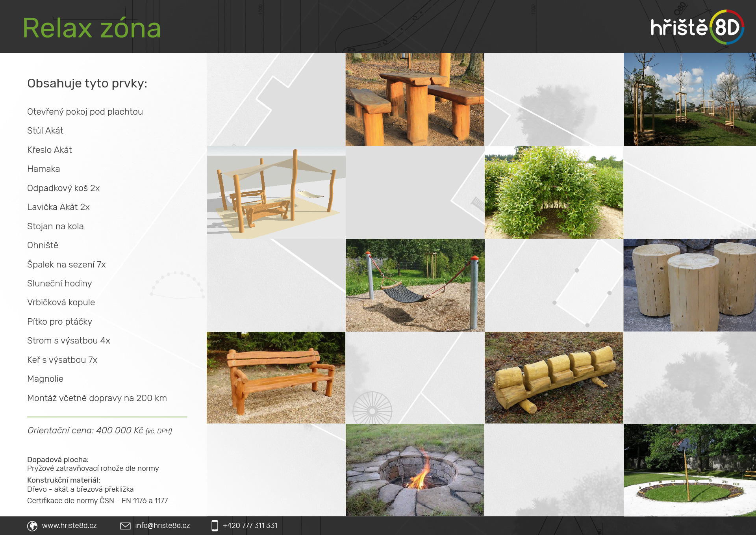
Task: Open the willow dome photo
Action: click(x=554, y=192)
